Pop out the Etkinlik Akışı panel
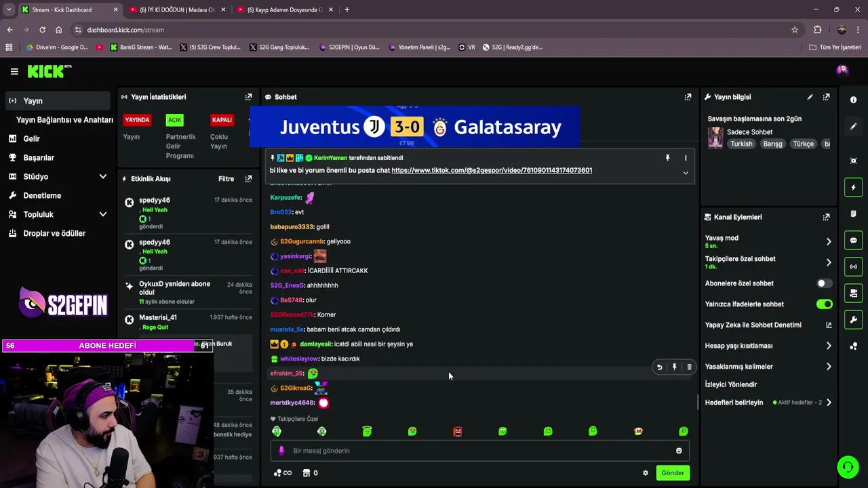Screen dimensions: 868x488 coord(248,179)
